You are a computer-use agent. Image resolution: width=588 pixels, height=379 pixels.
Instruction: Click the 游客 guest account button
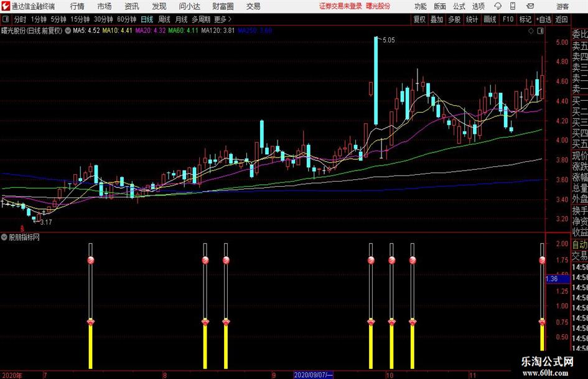562,6
